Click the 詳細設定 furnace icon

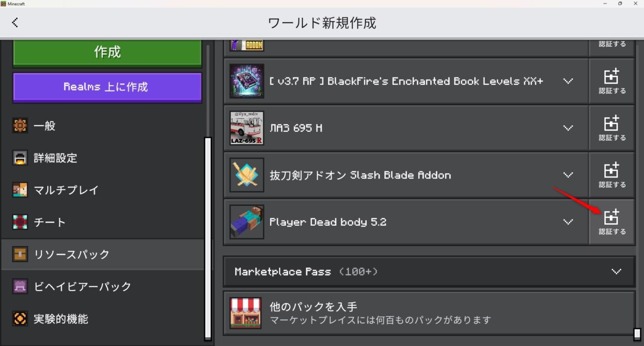pyautogui.click(x=20, y=158)
